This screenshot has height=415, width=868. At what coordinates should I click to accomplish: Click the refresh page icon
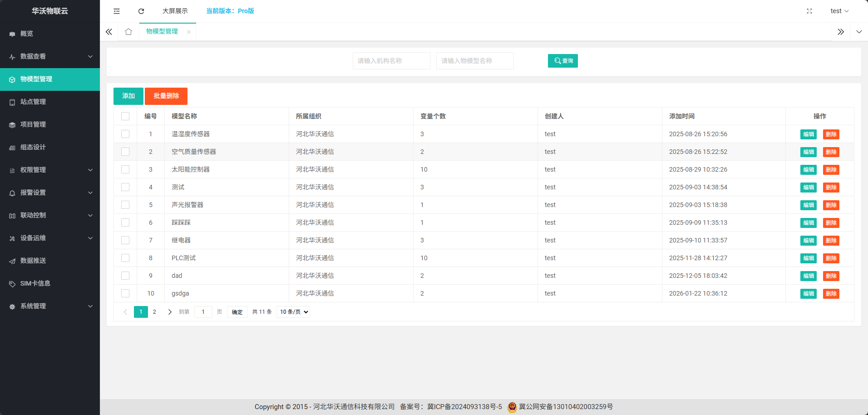pos(141,11)
